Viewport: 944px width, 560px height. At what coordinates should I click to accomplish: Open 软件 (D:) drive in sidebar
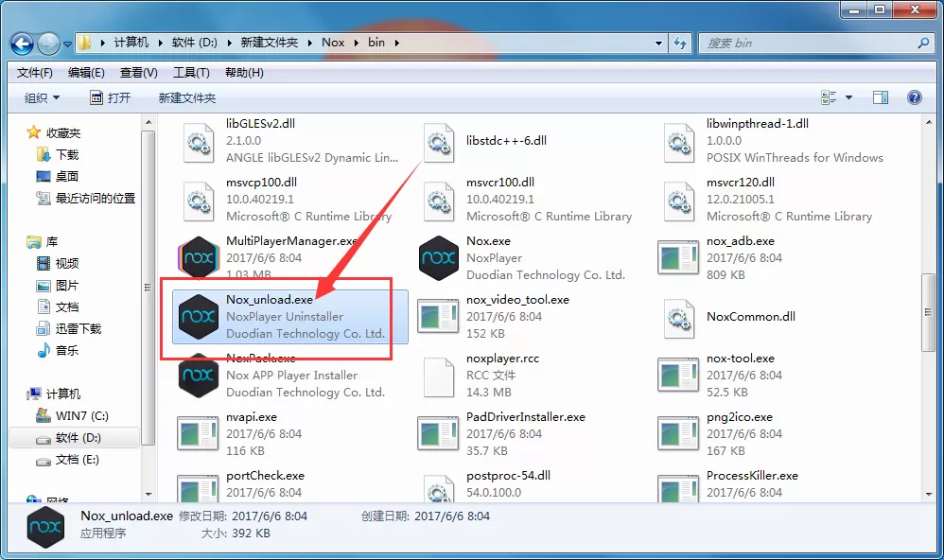pos(78,438)
